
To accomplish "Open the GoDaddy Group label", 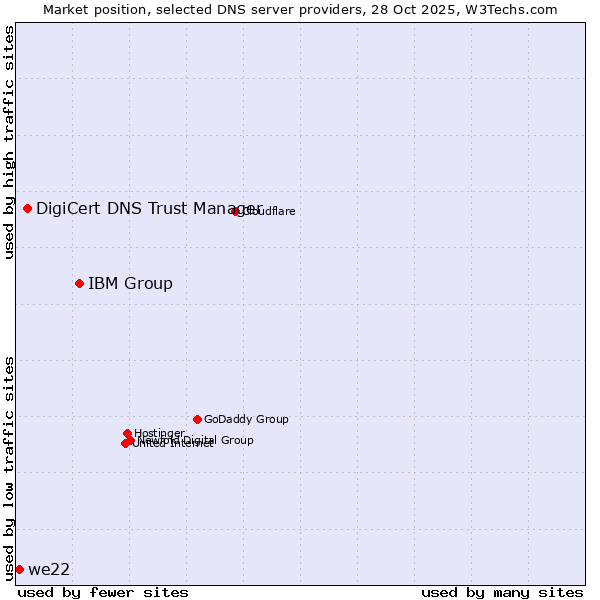I will pos(246,419).
